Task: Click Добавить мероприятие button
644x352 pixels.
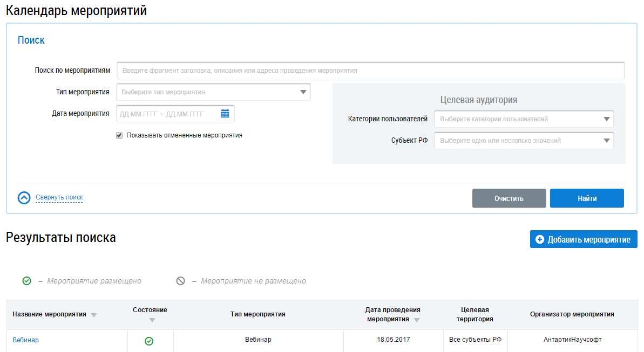Action: [x=583, y=239]
